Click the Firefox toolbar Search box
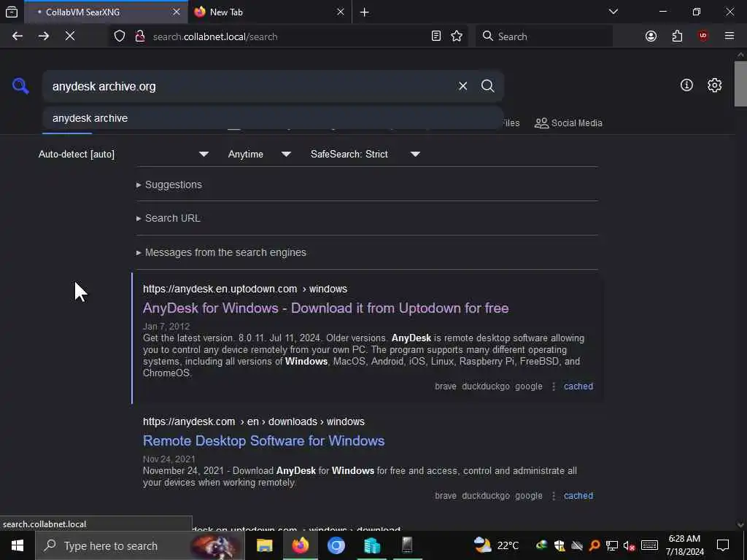Image resolution: width=747 pixels, height=560 pixels. click(544, 36)
